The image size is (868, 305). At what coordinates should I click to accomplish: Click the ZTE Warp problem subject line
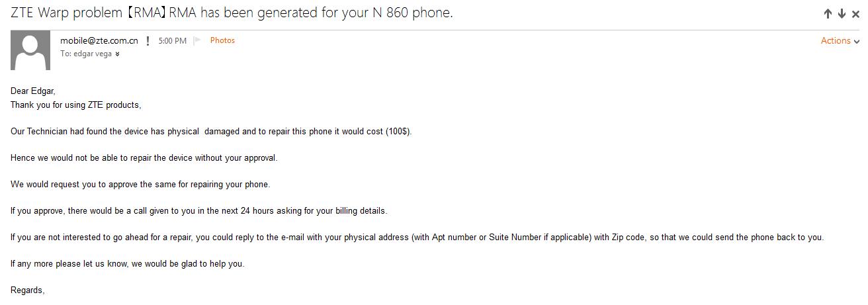pyautogui.click(x=232, y=13)
